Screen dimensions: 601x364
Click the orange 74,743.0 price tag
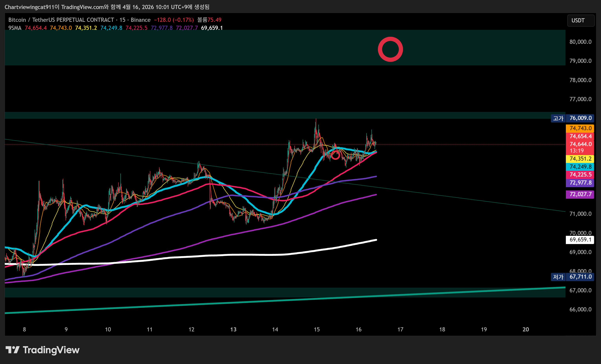580,128
